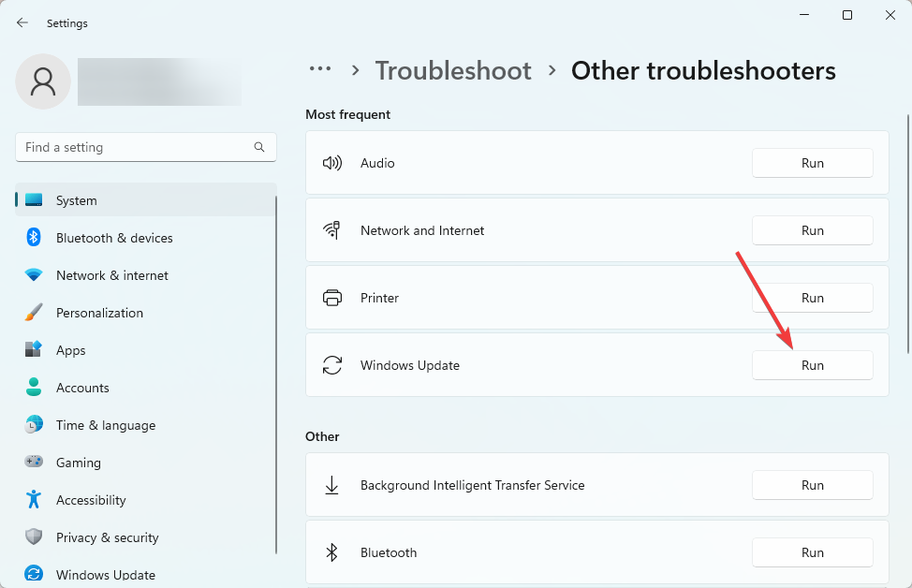This screenshot has height=588, width=912.
Task: Select Accounts in the sidebar
Action: pyautogui.click(x=145, y=388)
